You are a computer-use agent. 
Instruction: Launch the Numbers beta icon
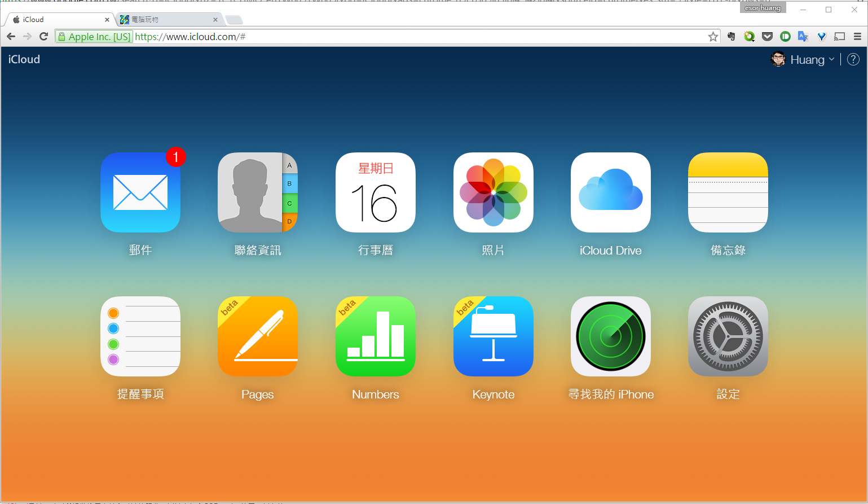tap(376, 336)
